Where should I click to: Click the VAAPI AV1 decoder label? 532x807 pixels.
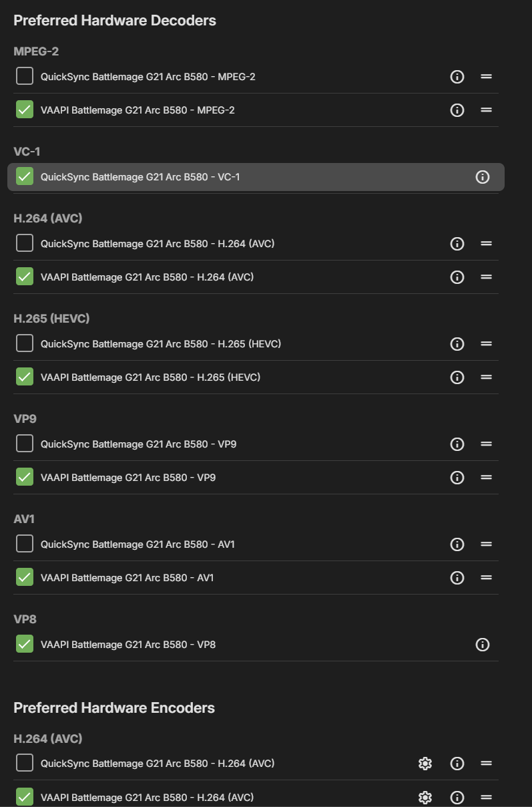point(127,578)
